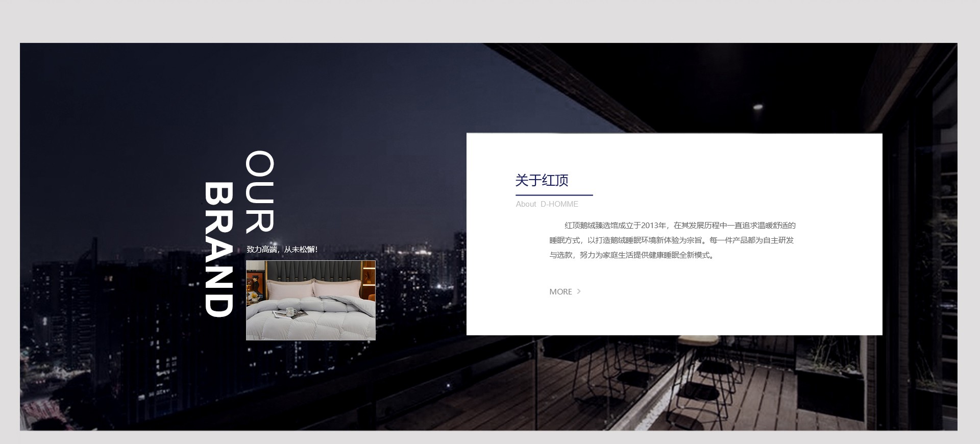Click the blue underline below 关于红顶
The image size is (980, 444).
click(554, 195)
